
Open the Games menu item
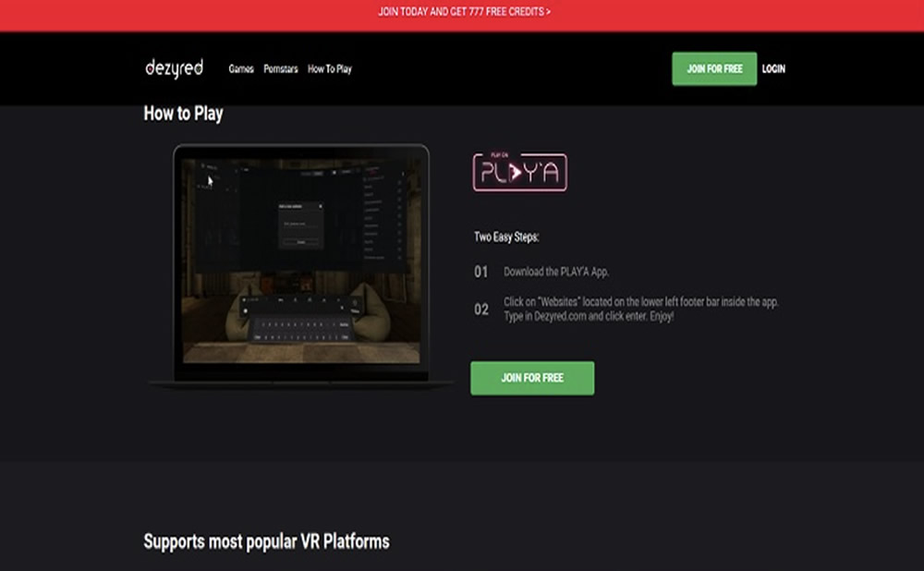[x=241, y=69]
